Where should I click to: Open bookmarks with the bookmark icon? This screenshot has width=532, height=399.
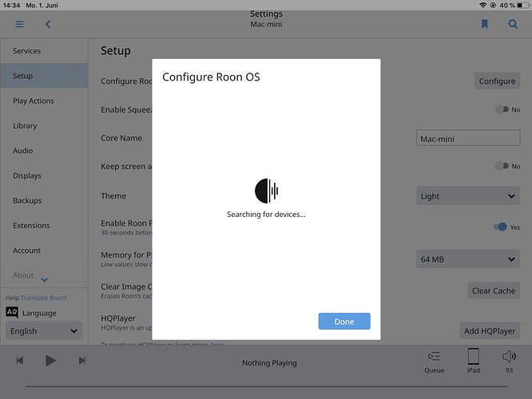[485, 24]
